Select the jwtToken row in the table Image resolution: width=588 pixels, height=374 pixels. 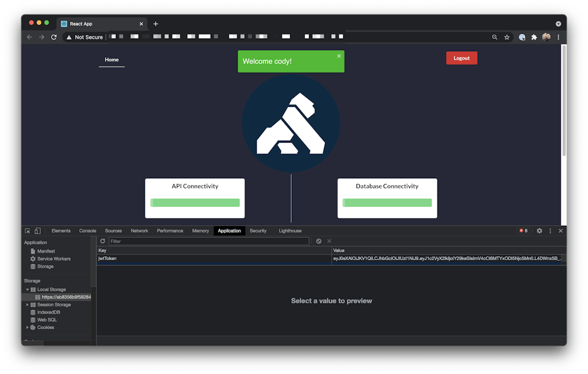[x=214, y=259]
